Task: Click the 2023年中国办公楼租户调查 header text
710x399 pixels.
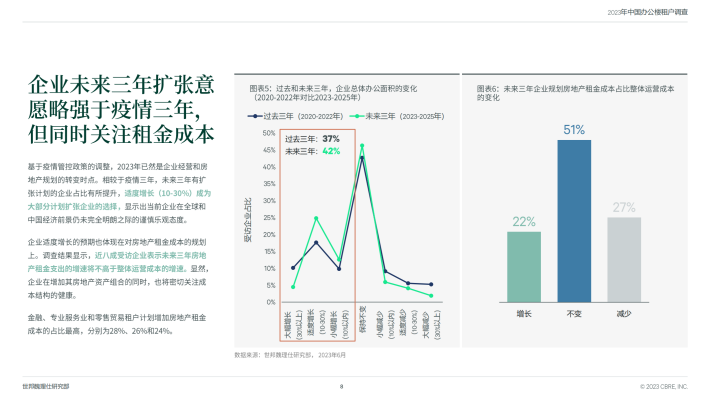Action: click(648, 12)
